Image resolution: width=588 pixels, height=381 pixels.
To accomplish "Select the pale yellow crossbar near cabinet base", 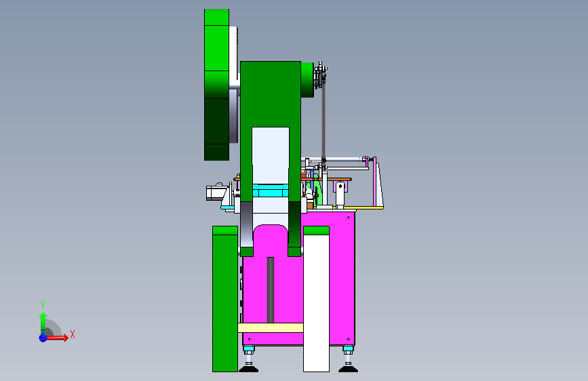I will [x=271, y=327].
